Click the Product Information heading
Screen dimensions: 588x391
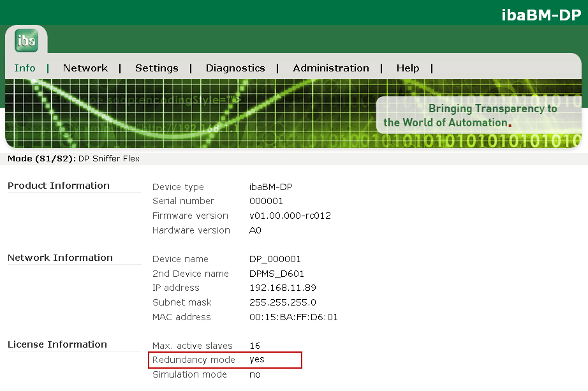click(x=59, y=186)
